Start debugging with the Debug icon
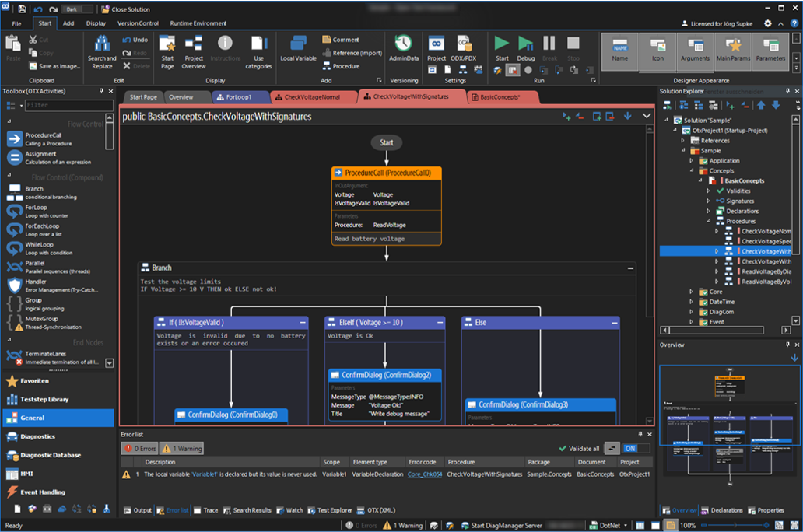Screen dimensions: 803x532 (525, 45)
